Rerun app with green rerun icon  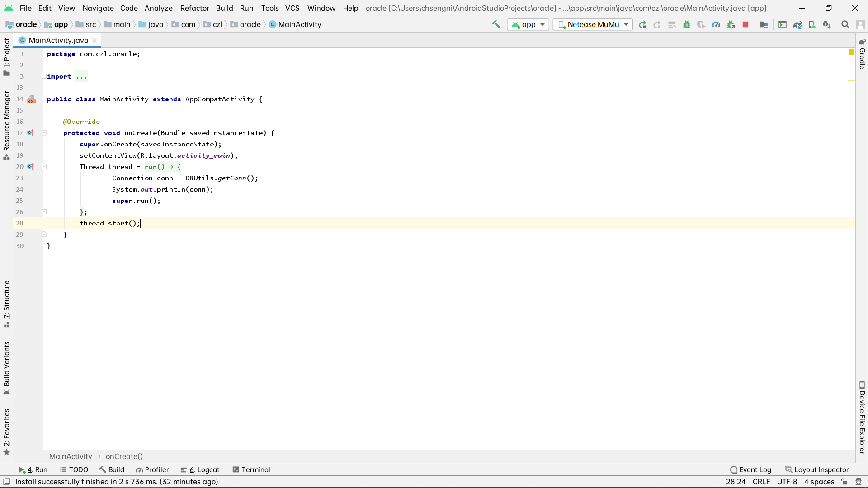click(642, 24)
